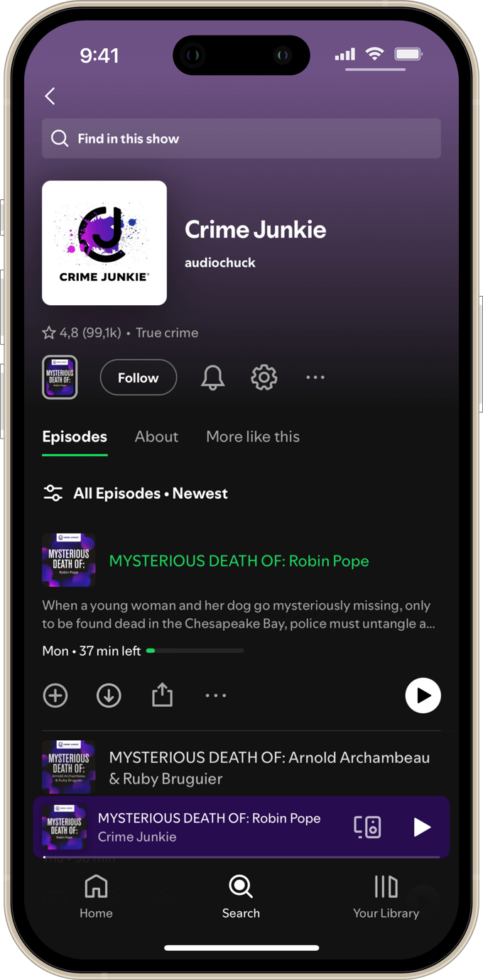Switch to the More like this tab
Screen dimensions: 483x980
tap(253, 437)
